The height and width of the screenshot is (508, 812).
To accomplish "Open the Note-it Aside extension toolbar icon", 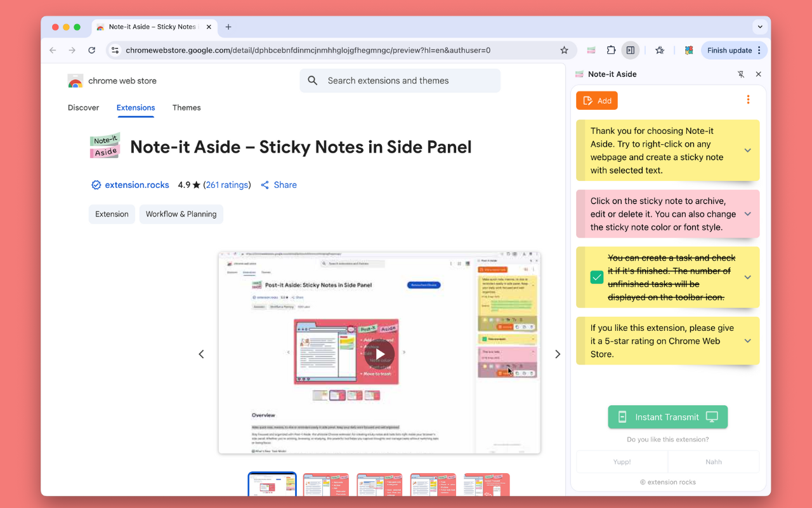I will tap(591, 50).
